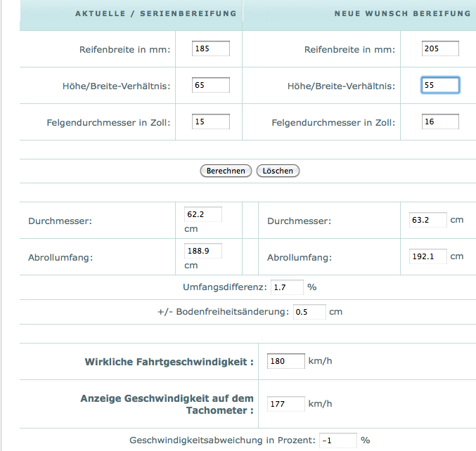476x451 pixels.
Task: Click Bodenfreiheitsänderung field showing 0.5
Action: pyautogui.click(x=309, y=312)
